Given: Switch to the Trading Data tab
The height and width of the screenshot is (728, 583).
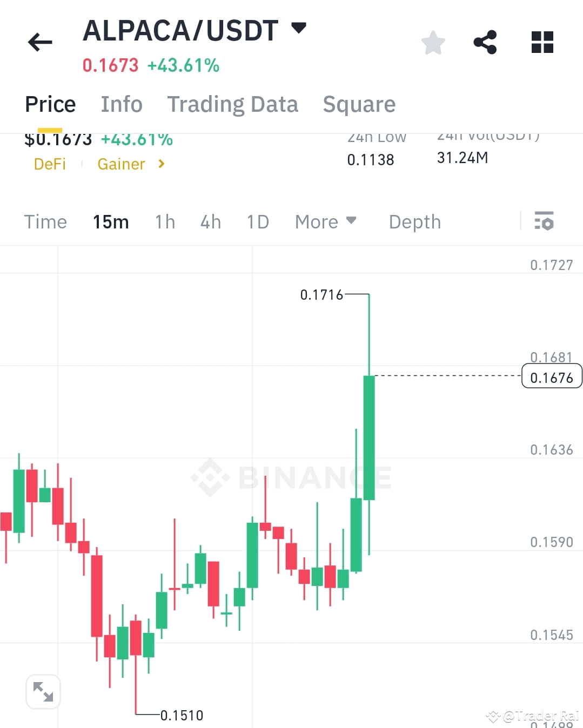Looking at the screenshot, I should pos(233,104).
